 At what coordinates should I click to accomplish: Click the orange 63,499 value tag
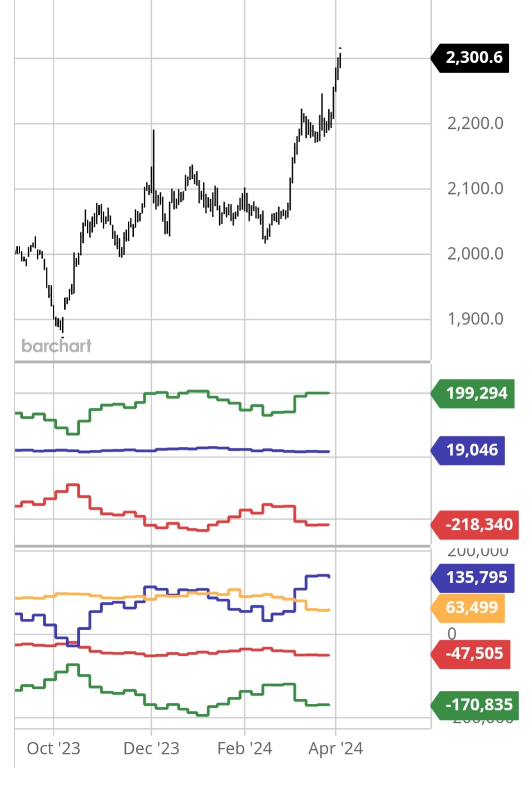click(x=471, y=607)
